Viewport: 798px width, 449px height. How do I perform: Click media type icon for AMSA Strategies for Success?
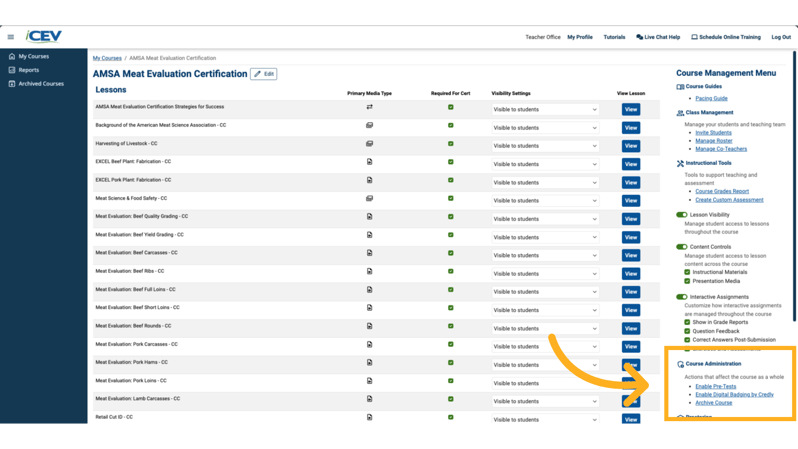369,107
